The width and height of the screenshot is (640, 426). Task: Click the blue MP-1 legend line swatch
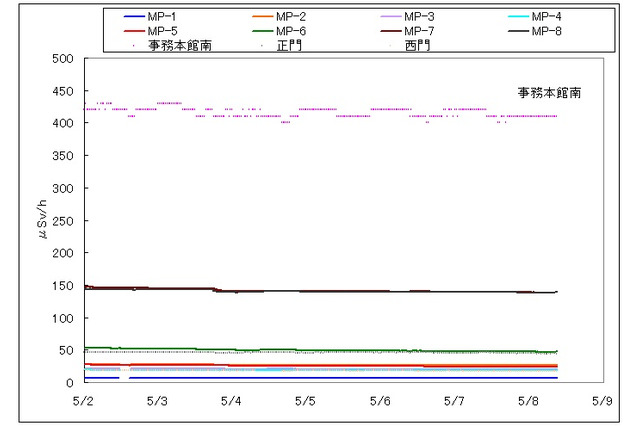[x=134, y=17]
